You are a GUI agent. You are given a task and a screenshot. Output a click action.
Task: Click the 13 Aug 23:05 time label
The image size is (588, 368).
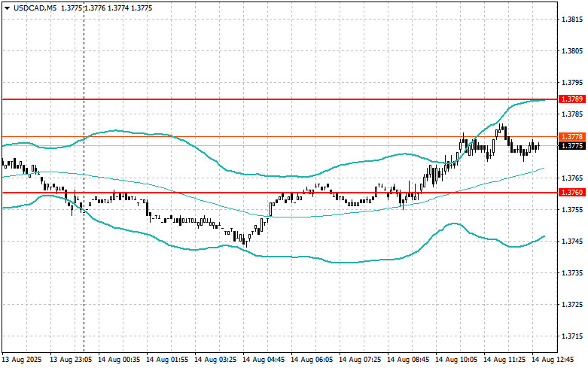coord(71,360)
